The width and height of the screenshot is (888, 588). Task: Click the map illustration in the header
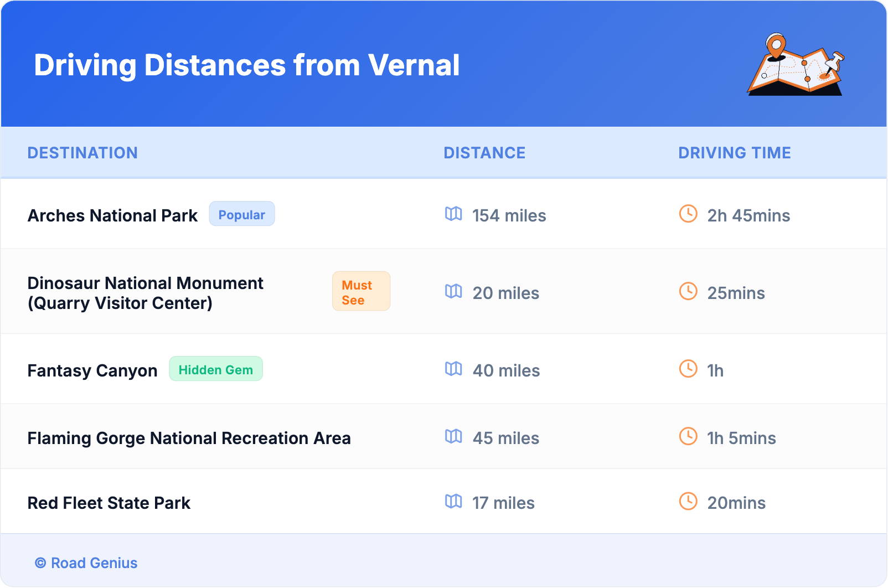coord(796,65)
